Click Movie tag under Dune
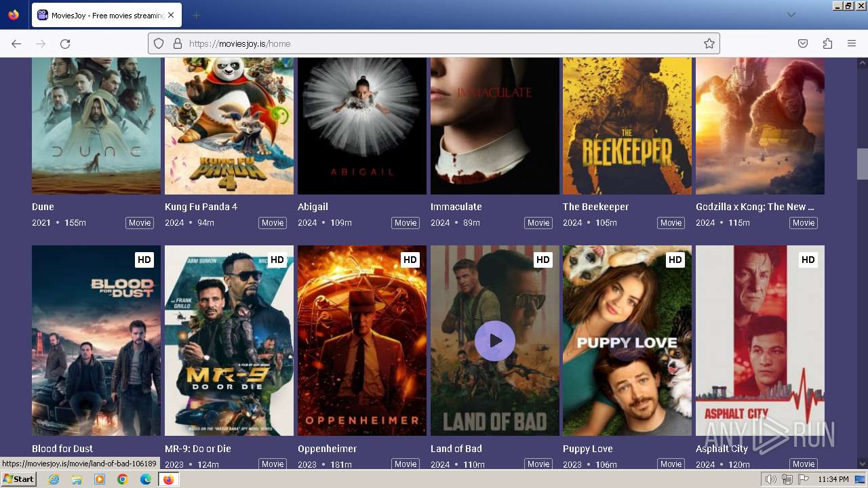This screenshot has width=868, height=488. (x=140, y=223)
